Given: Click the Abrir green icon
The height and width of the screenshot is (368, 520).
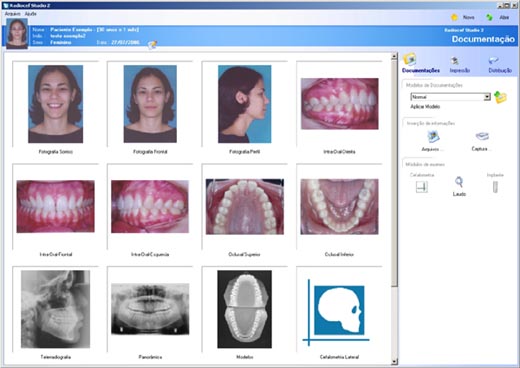Looking at the screenshot, I should 489,17.
